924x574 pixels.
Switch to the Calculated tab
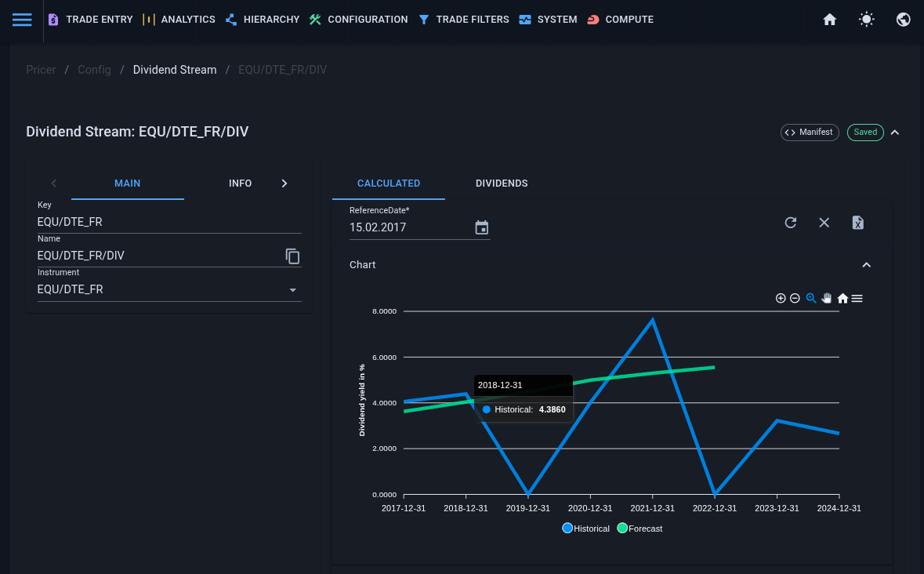tap(389, 183)
